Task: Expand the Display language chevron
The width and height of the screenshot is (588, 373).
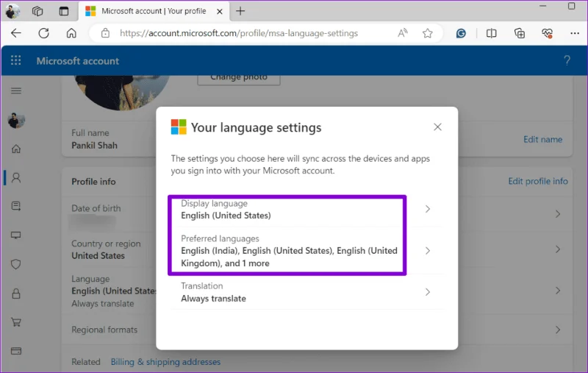Action: pos(428,209)
